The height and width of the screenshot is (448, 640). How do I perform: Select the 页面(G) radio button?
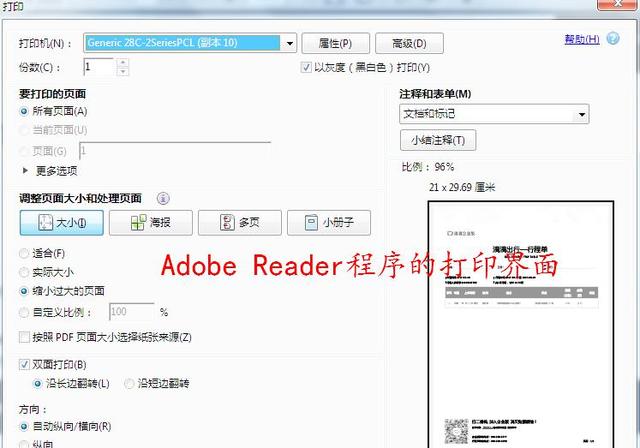pos(24,151)
